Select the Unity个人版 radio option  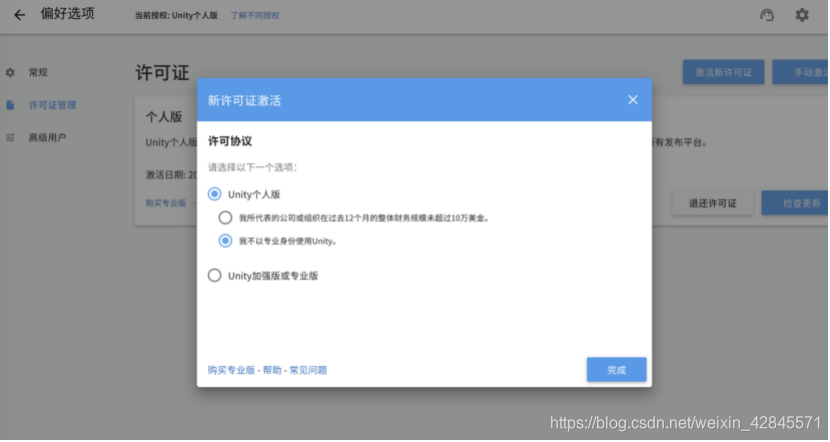[214, 194]
